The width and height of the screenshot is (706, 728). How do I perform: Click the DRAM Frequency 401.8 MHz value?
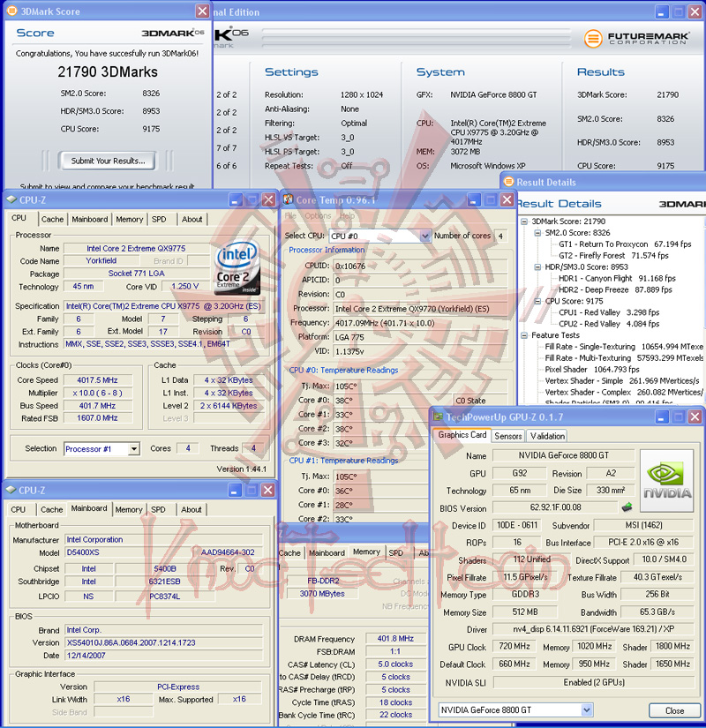(395, 639)
